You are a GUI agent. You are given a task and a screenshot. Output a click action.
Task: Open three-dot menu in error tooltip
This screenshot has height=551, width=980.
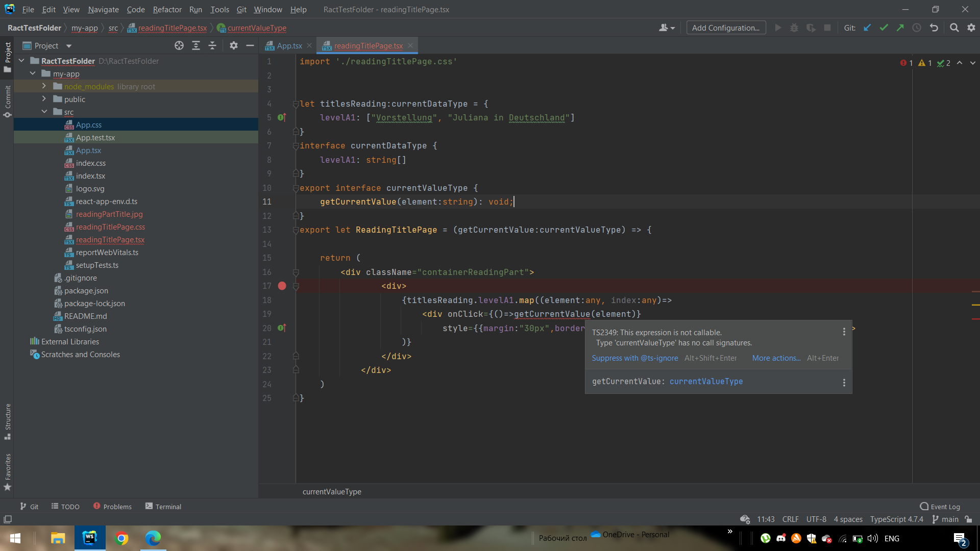[x=844, y=332]
